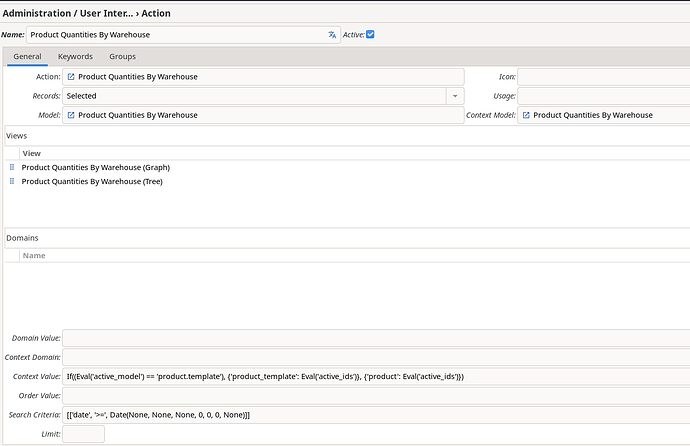Click the View column header
Image resolution: width=690 pixels, height=446 pixels.
(x=31, y=153)
